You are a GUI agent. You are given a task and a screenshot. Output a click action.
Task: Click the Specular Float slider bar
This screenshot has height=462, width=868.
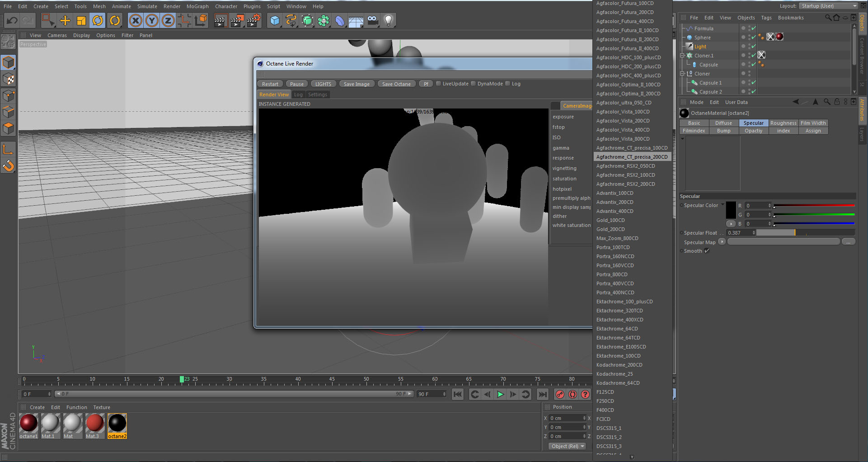coord(805,232)
